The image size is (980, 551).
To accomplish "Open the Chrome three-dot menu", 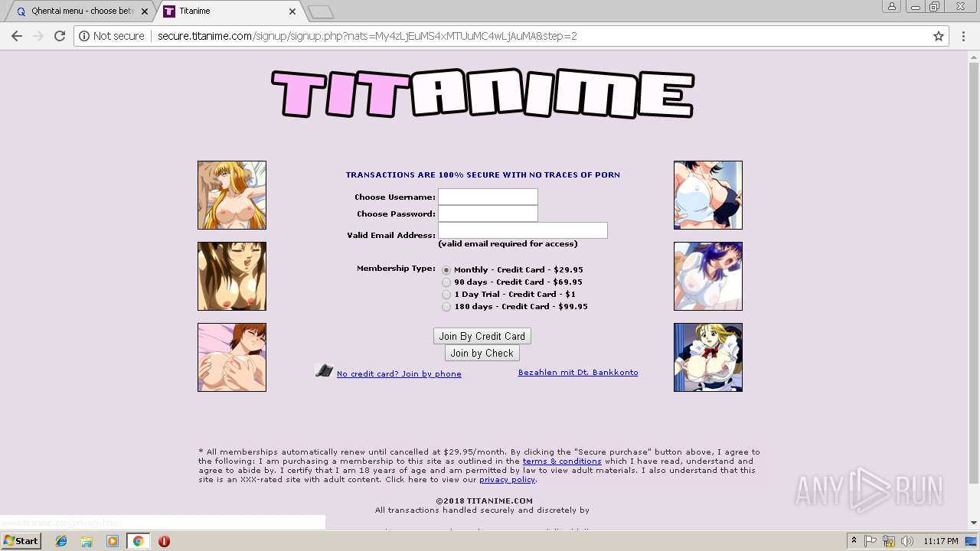I will pyautogui.click(x=964, y=36).
